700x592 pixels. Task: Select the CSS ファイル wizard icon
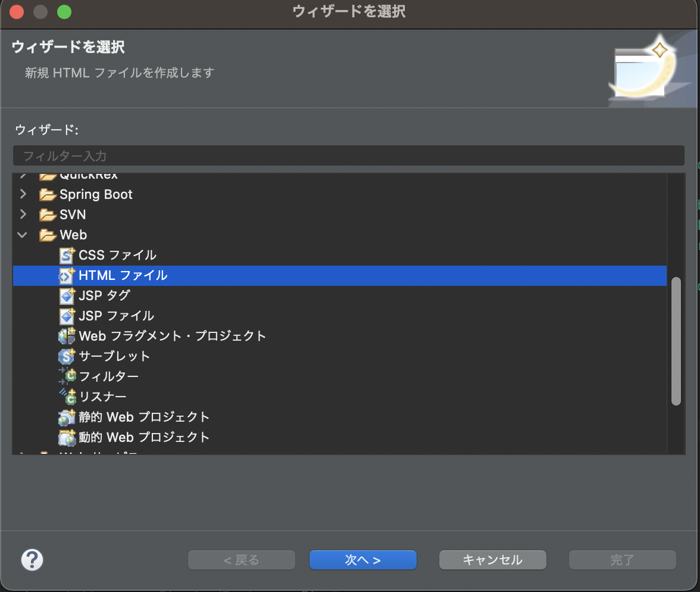65,255
